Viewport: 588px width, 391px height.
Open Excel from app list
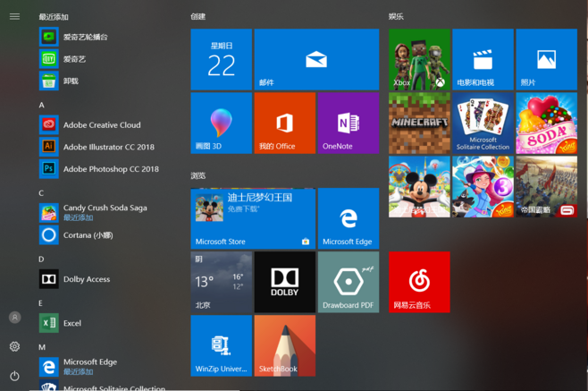101,323
